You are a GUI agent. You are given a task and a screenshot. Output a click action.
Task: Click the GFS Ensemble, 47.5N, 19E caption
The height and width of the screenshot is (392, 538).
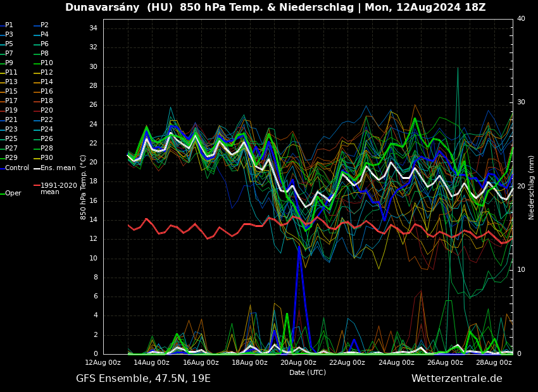(143, 379)
